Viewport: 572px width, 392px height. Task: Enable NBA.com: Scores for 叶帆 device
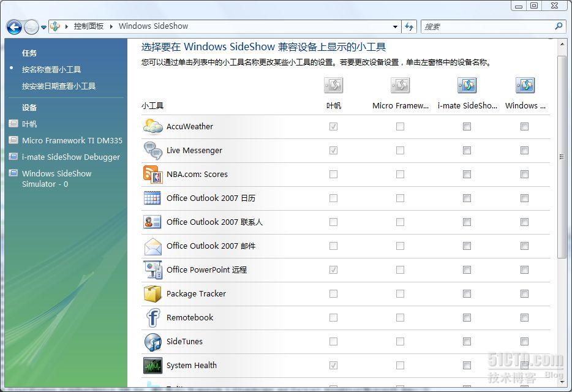click(333, 174)
